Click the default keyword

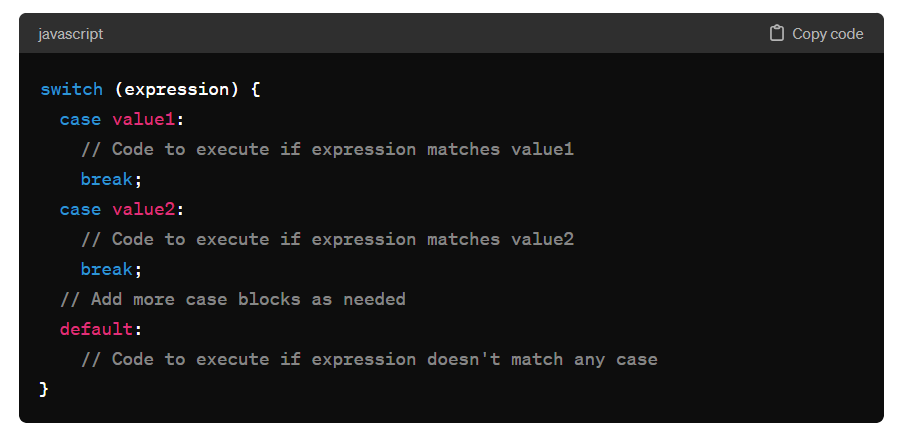pos(94,329)
